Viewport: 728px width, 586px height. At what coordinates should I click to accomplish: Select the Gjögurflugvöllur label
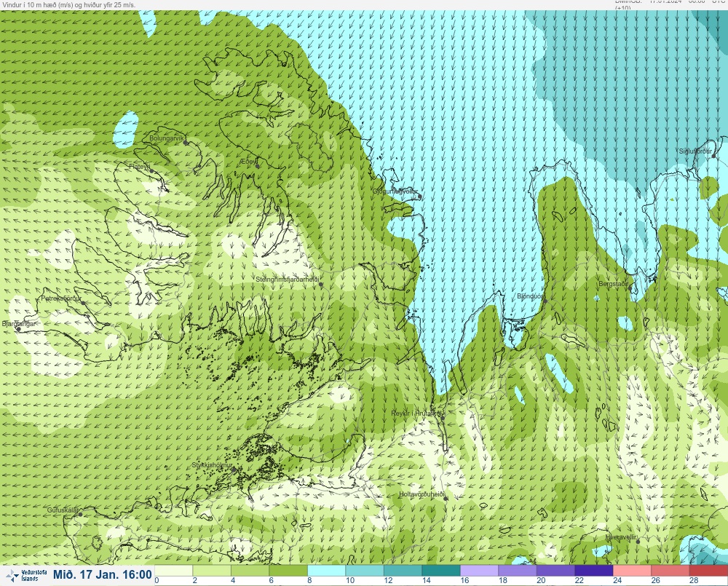point(395,191)
